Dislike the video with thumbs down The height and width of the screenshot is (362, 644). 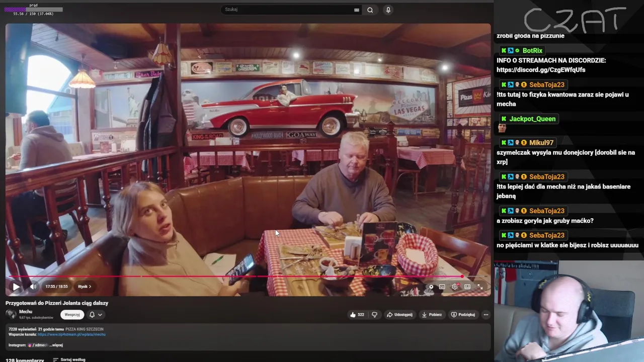(x=374, y=315)
